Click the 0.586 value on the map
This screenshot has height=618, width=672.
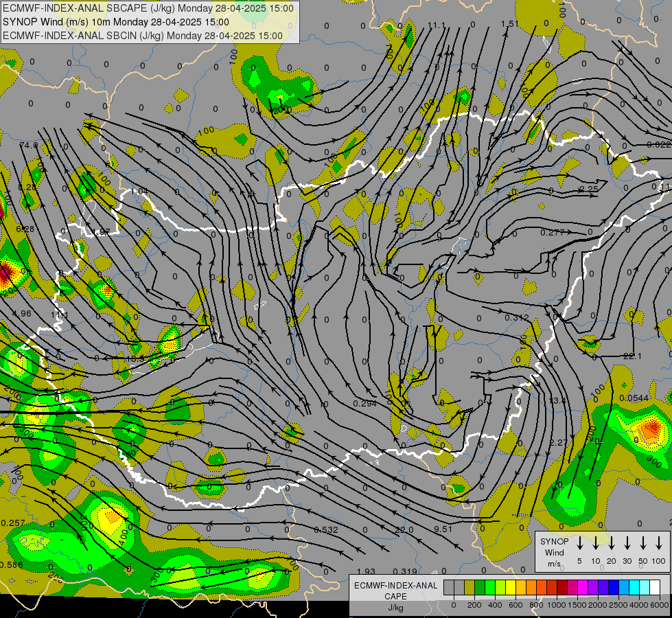point(12,564)
